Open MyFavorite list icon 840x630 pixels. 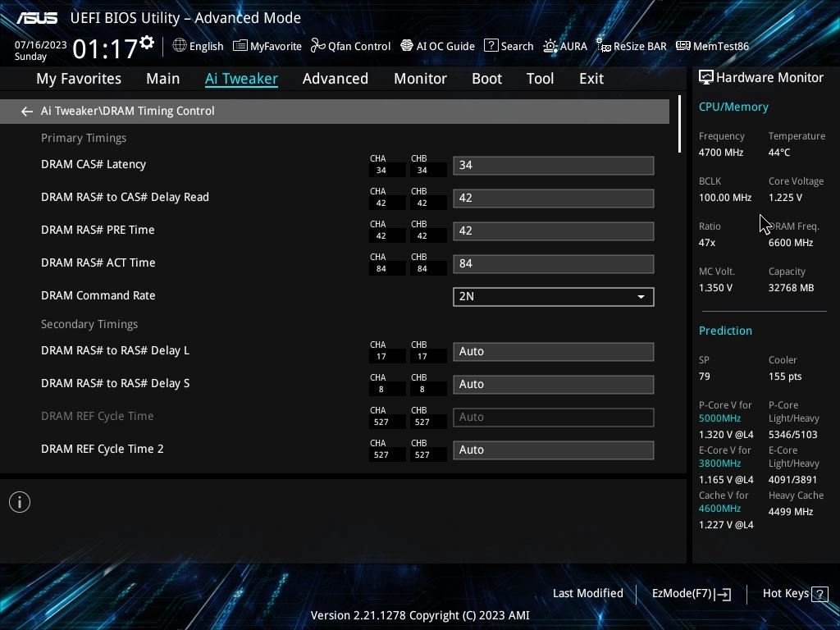coord(240,46)
